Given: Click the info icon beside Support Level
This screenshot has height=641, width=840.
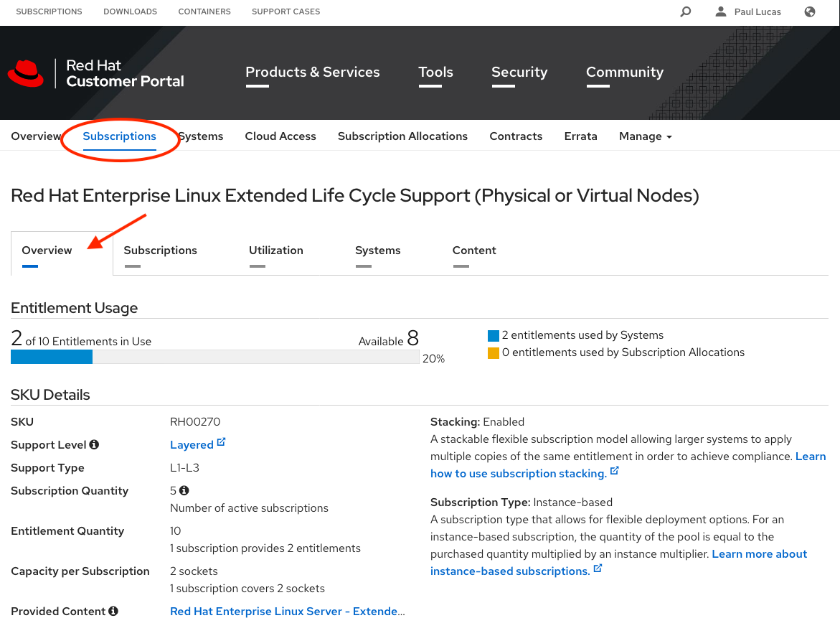Looking at the screenshot, I should 94,445.
